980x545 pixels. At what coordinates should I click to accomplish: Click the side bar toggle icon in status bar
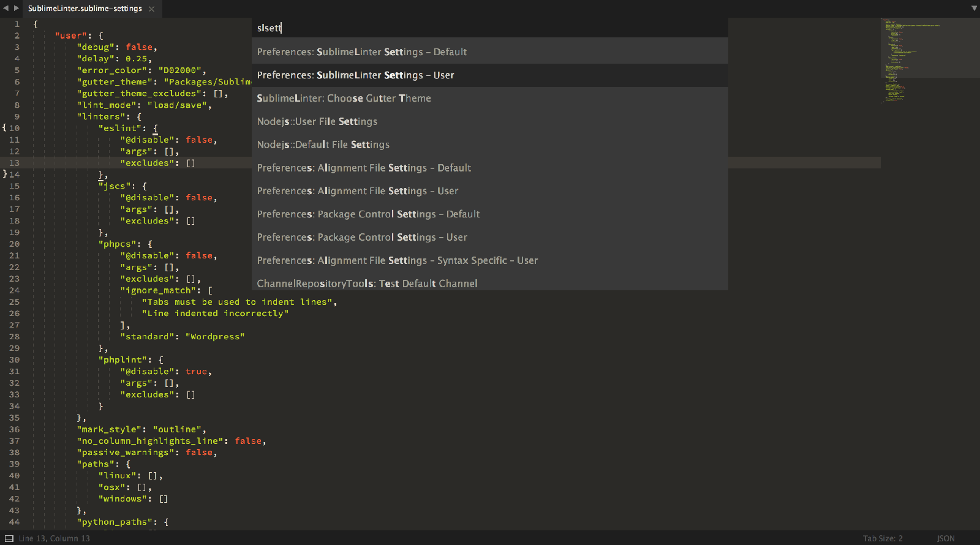click(9, 538)
